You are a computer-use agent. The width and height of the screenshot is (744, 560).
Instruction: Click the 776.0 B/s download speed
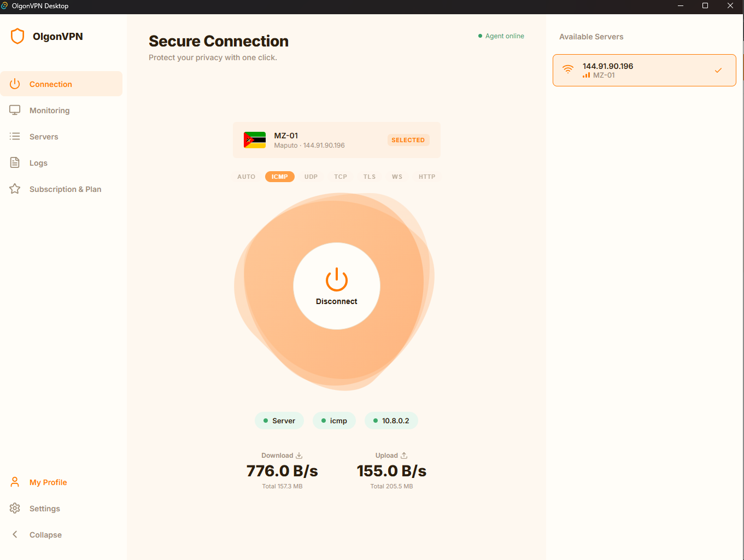pyautogui.click(x=282, y=471)
